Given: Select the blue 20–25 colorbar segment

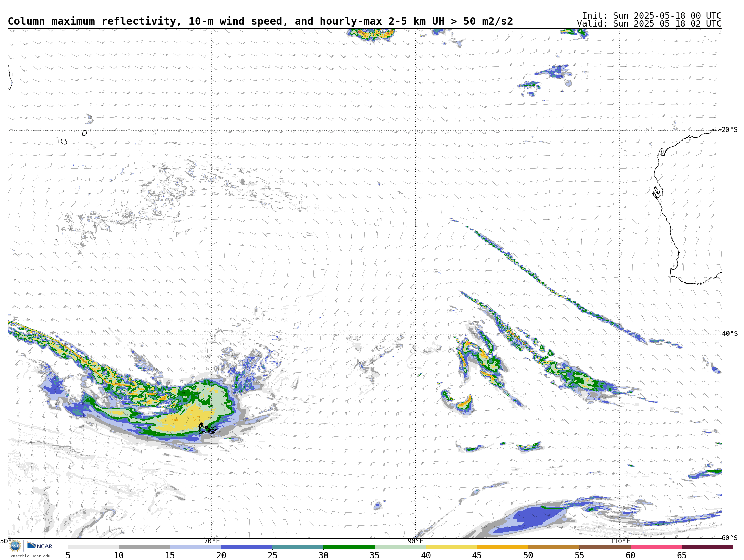Looking at the screenshot, I should click(x=247, y=547).
